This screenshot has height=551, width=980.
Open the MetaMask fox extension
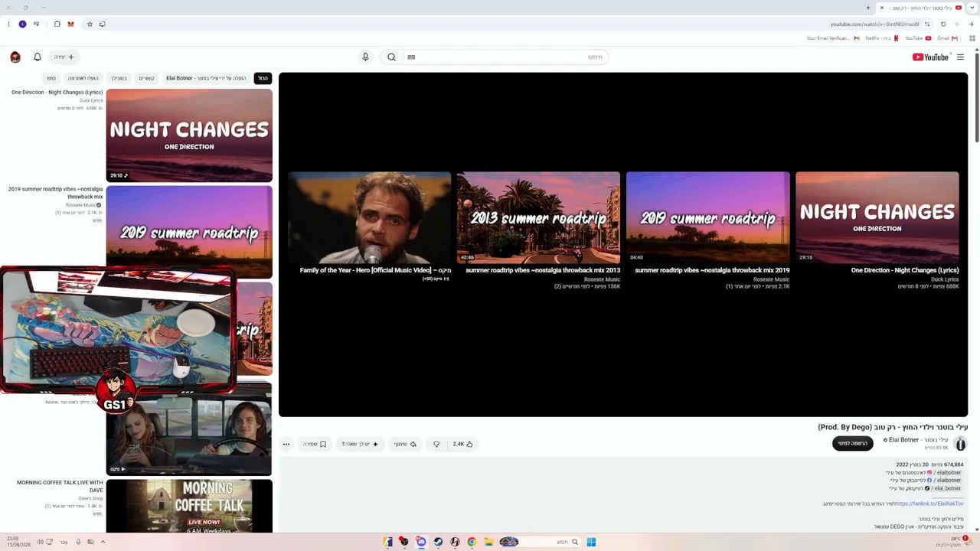click(x=70, y=24)
